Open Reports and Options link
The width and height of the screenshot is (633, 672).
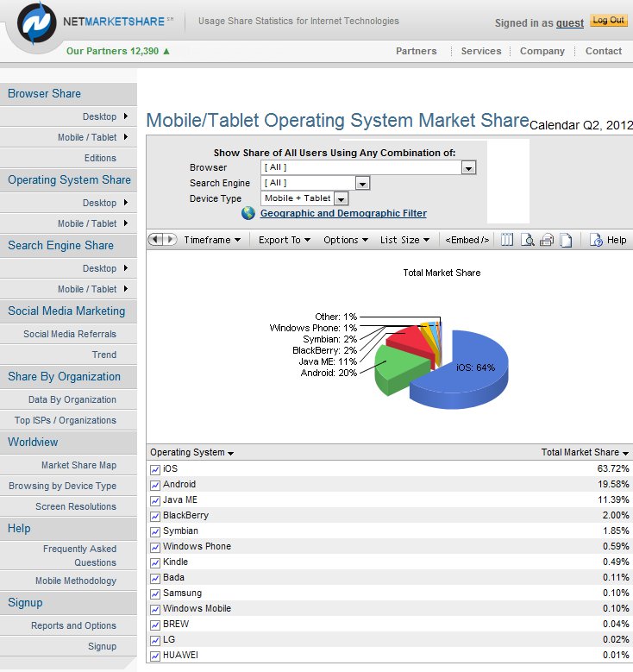coord(73,625)
